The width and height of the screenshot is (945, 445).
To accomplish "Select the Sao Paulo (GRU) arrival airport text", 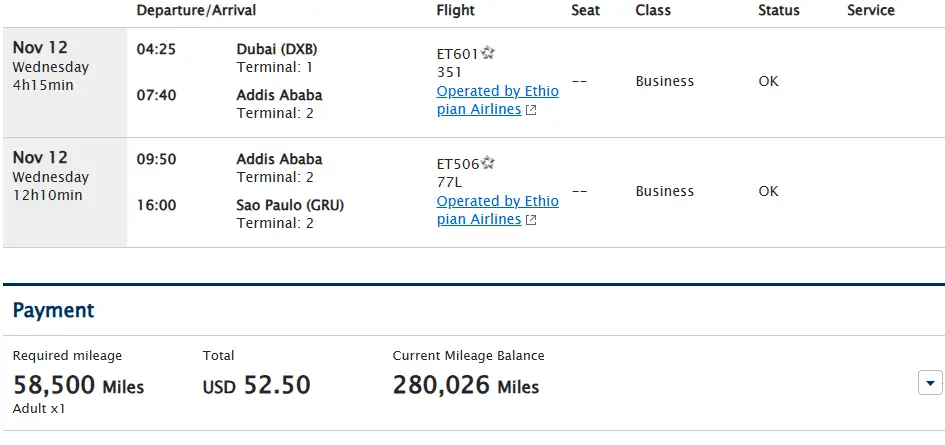I will pyautogui.click(x=286, y=205).
